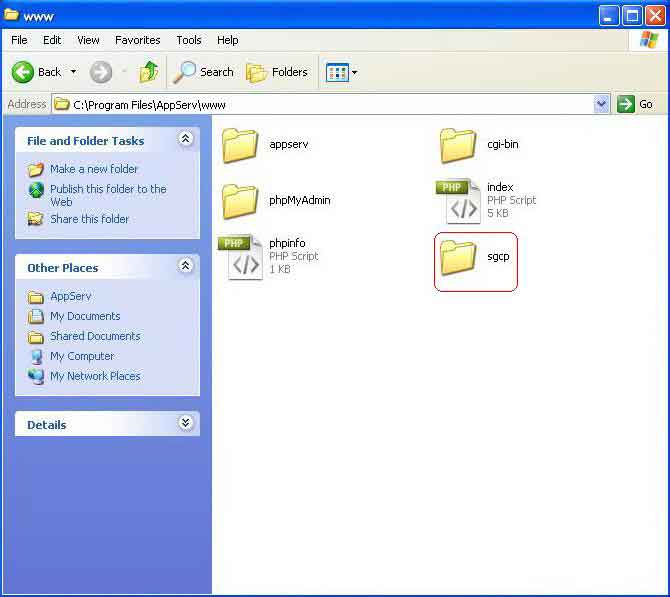
Task: Open Shared Documents in Other Places
Action: point(95,336)
